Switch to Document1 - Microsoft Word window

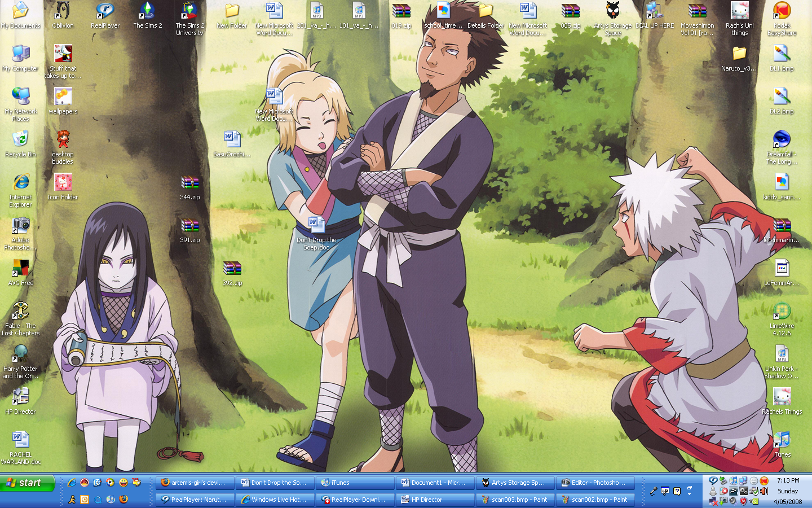click(x=435, y=483)
